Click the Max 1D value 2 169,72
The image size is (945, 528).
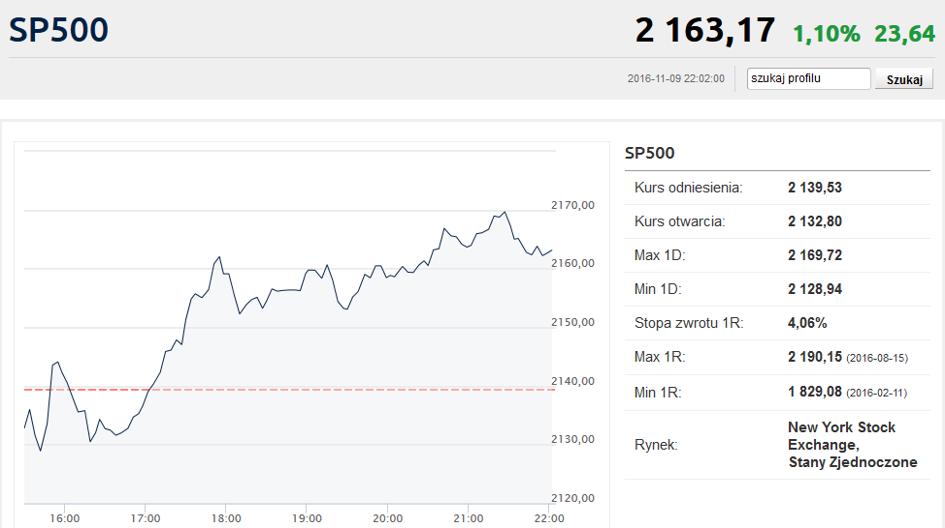coord(815,255)
